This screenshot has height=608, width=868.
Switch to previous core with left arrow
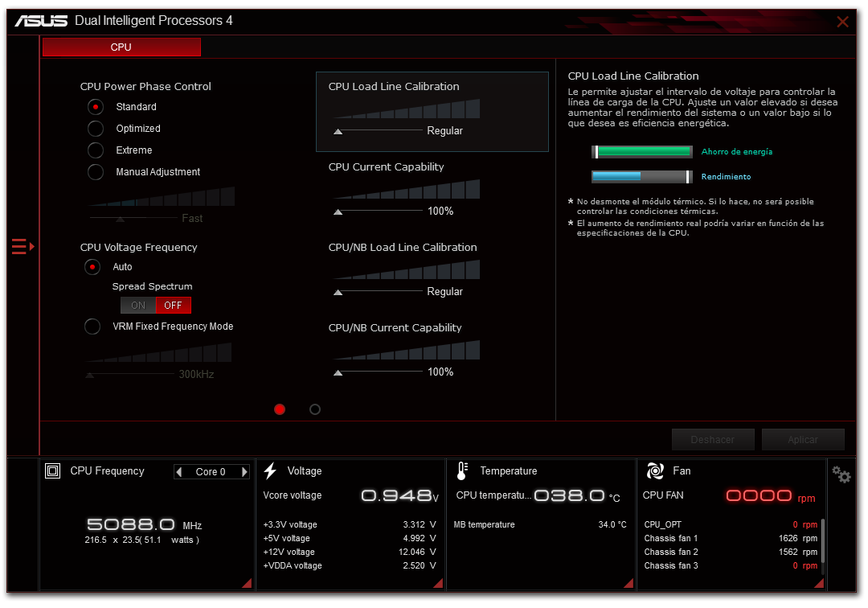[x=178, y=472]
